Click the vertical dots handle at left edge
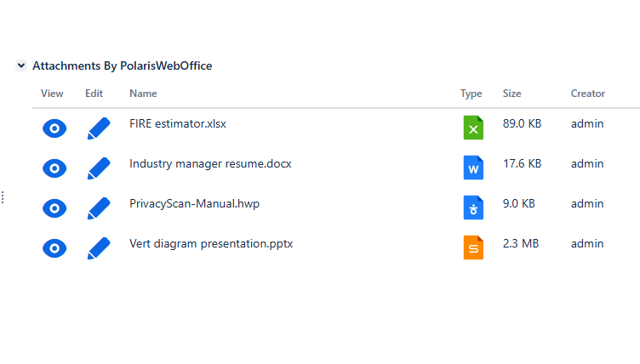Image resolution: width=640 pixels, height=364 pixels. 3,198
